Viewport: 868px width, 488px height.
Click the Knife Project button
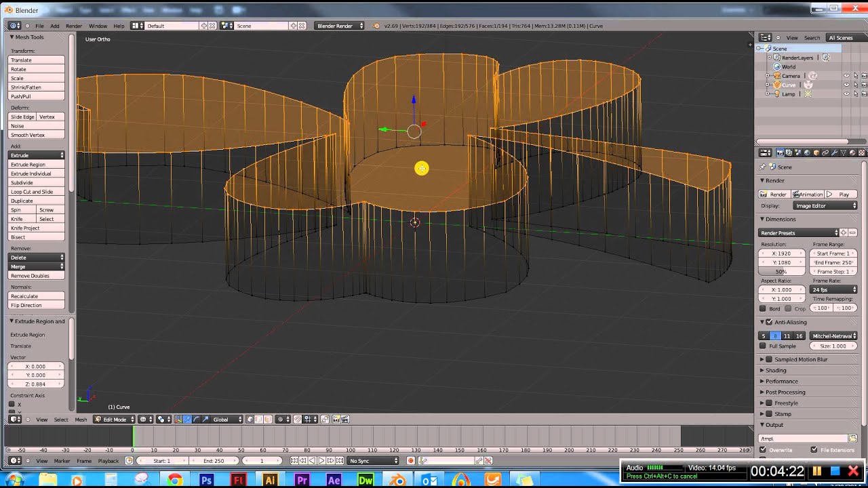click(37, 228)
